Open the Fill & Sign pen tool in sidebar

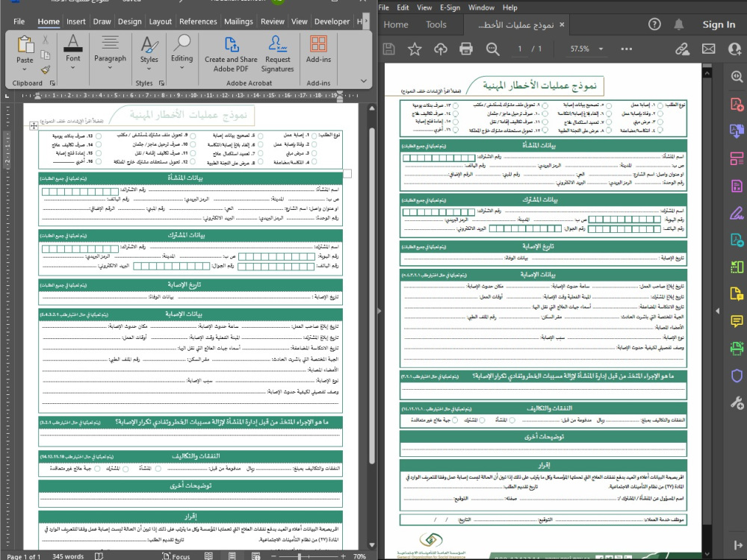(x=737, y=213)
